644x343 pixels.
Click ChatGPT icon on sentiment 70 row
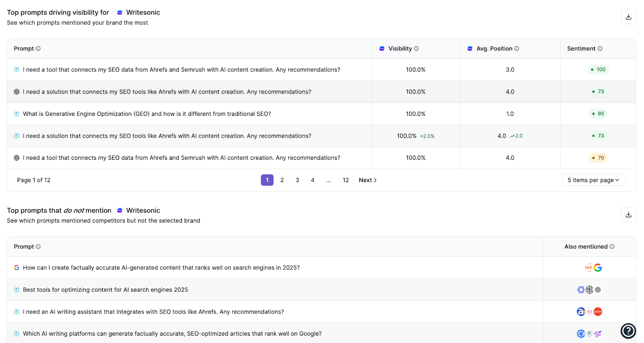17,158
